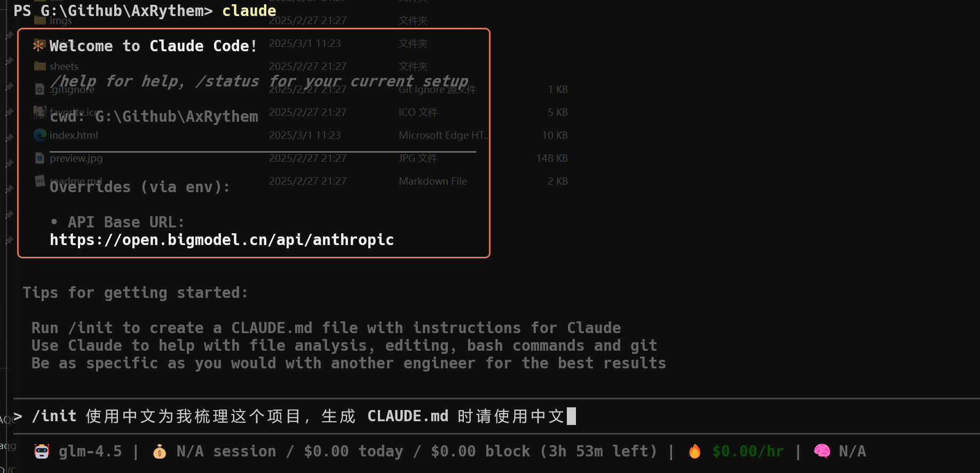Click the typed 'claude' command text
Viewport: 980px width, 473px height.
(x=249, y=11)
